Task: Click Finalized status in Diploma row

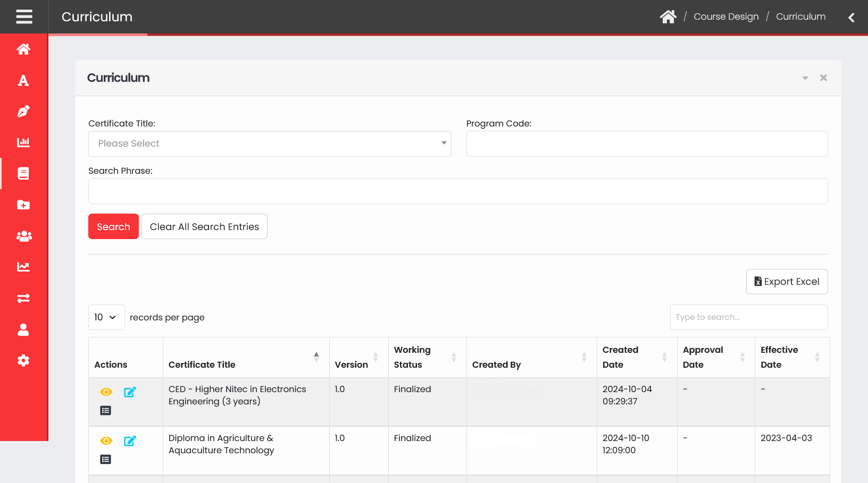Action: pyautogui.click(x=412, y=438)
